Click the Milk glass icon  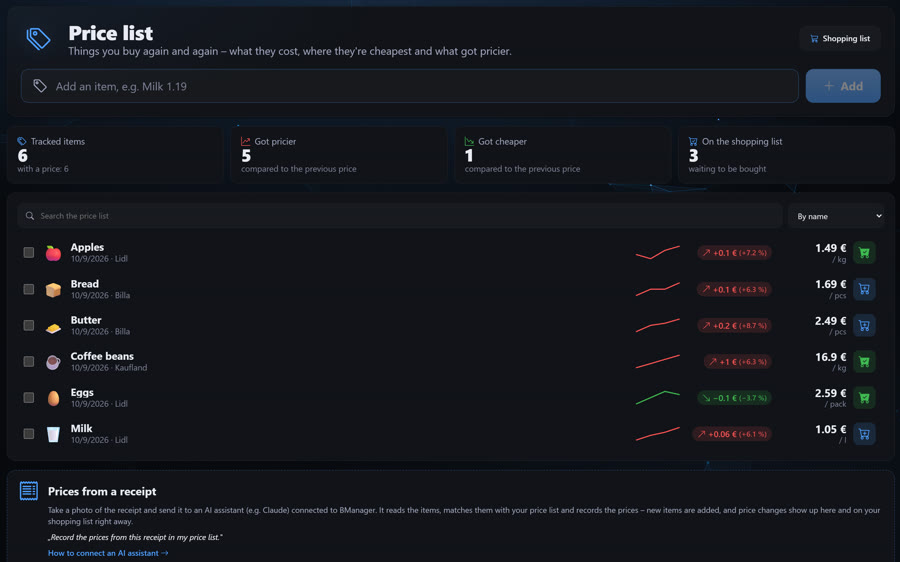click(x=53, y=435)
